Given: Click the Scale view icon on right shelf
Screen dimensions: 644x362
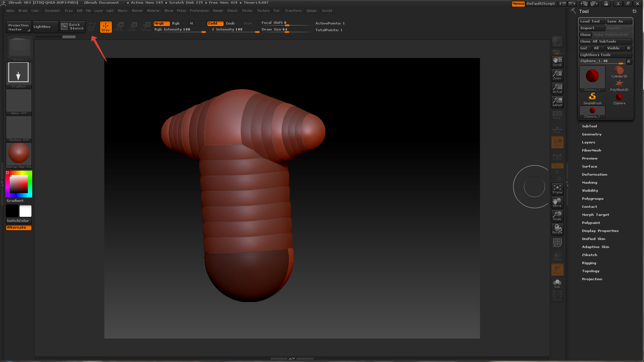Looking at the screenshot, I should pyautogui.click(x=557, y=216).
